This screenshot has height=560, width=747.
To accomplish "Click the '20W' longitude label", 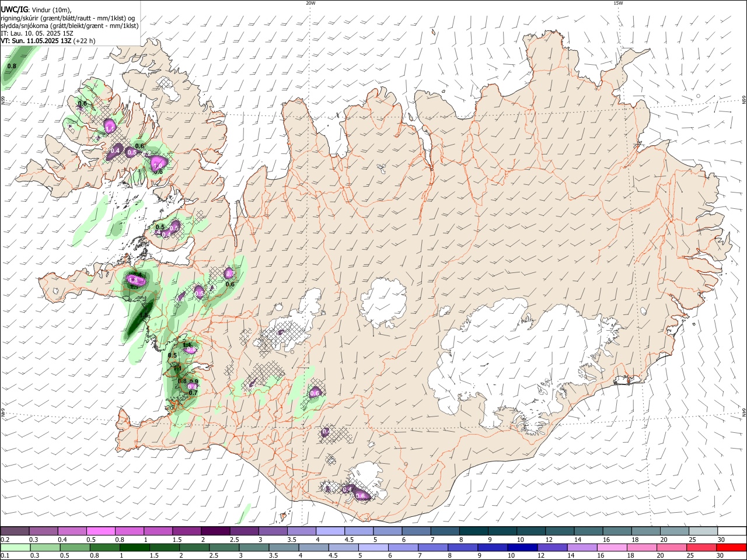I will [x=310, y=3].
